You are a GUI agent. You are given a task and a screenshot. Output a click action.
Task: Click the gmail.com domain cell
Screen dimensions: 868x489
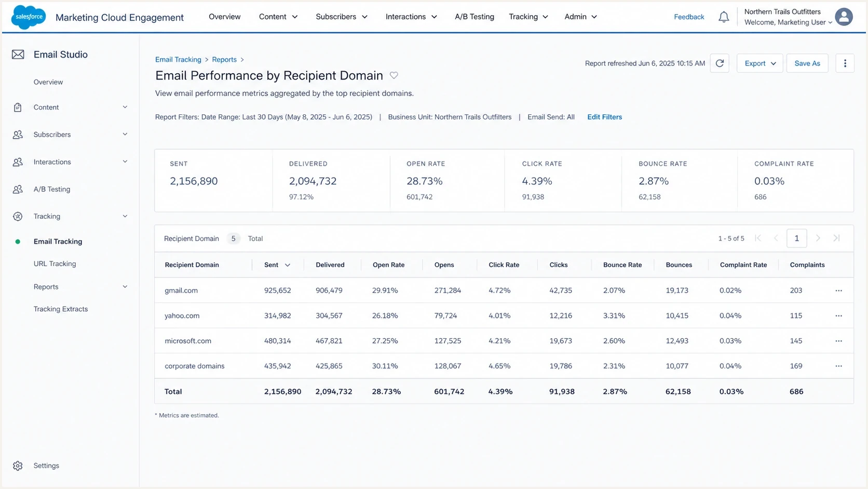click(x=181, y=290)
